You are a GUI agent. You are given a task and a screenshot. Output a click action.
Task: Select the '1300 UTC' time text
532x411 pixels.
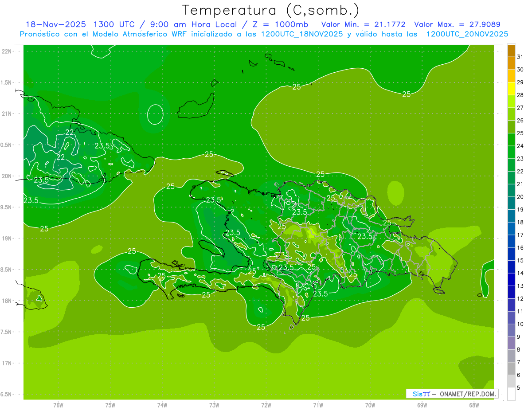tap(114, 24)
